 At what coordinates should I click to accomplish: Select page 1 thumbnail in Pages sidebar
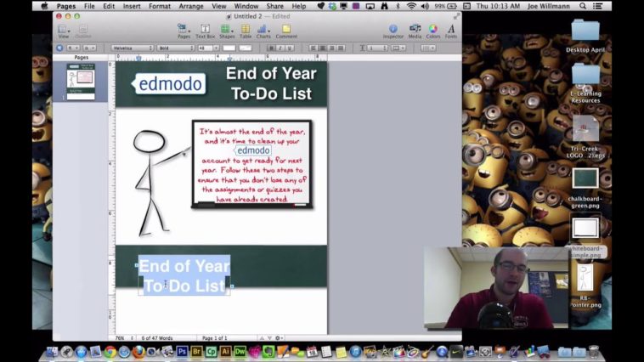[x=81, y=82]
